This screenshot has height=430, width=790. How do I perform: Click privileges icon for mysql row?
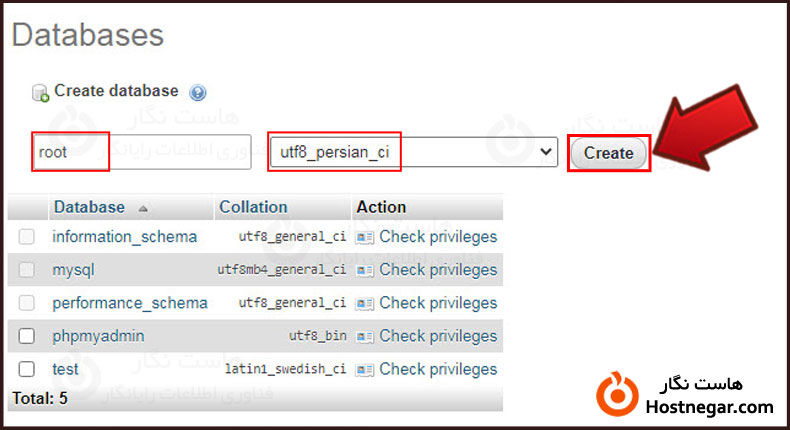(365, 270)
